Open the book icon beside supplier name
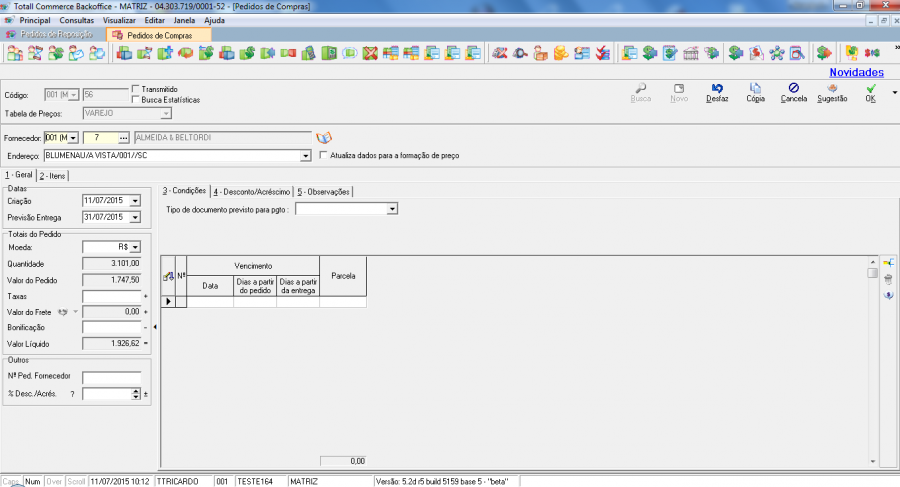 pos(323,137)
